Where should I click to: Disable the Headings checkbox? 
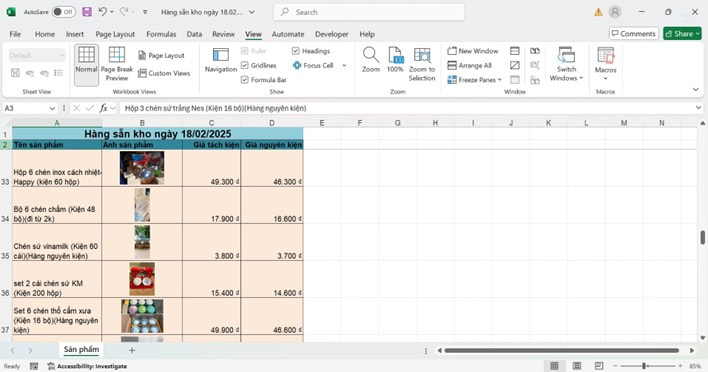point(296,51)
